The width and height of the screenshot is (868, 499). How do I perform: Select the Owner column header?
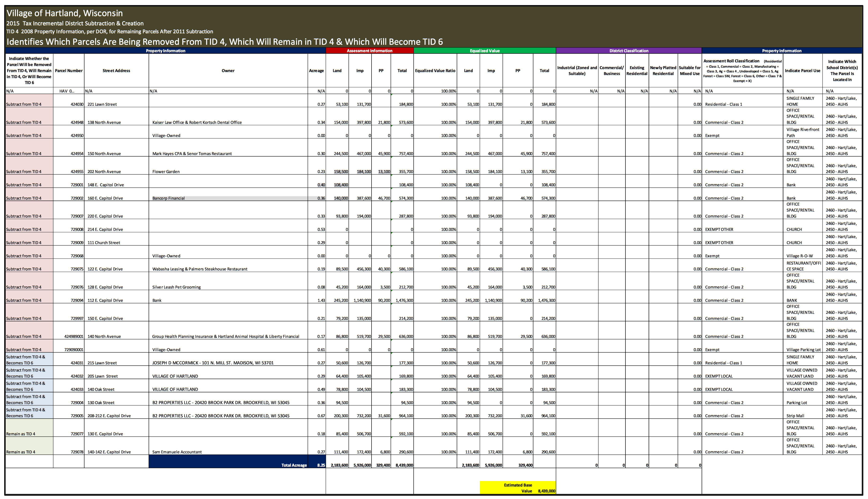(228, 71)
